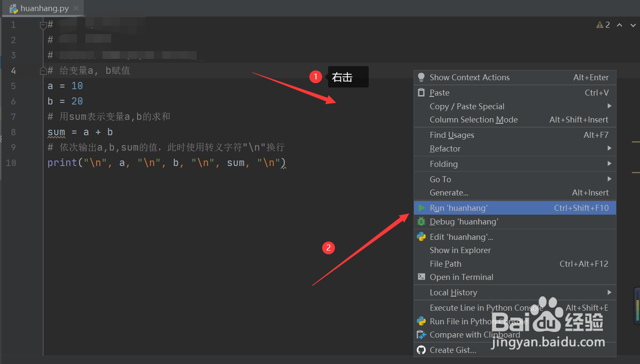Image resolution: width=640 pixels, height=364 pixels.
Task: Select File Path menu entry
Action: (x=515, y=264)
